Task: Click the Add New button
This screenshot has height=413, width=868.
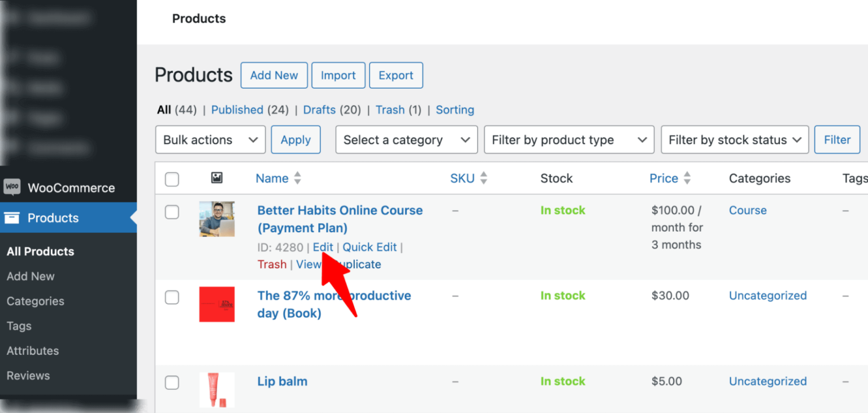Action: [274, 75]
